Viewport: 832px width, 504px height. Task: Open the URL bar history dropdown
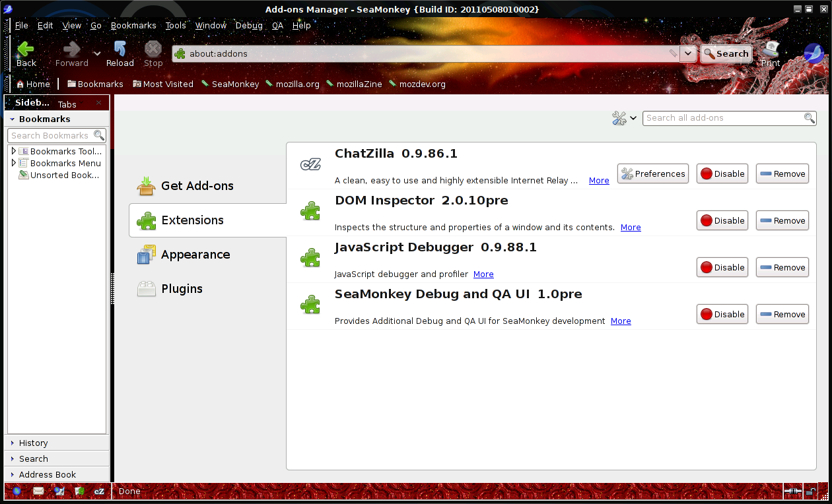point(688,54)
